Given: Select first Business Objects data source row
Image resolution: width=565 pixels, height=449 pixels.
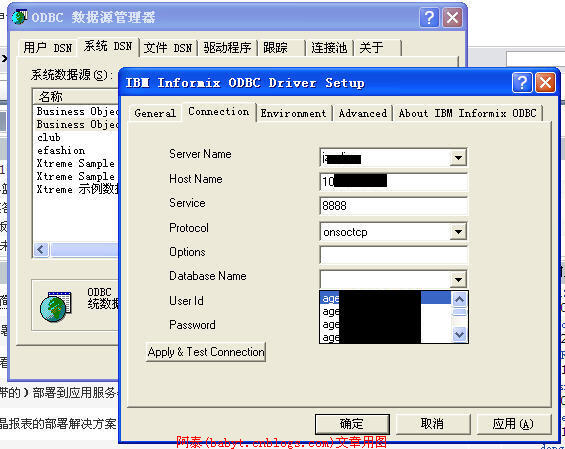Looking at the screenshot, I should click(76, 111).
